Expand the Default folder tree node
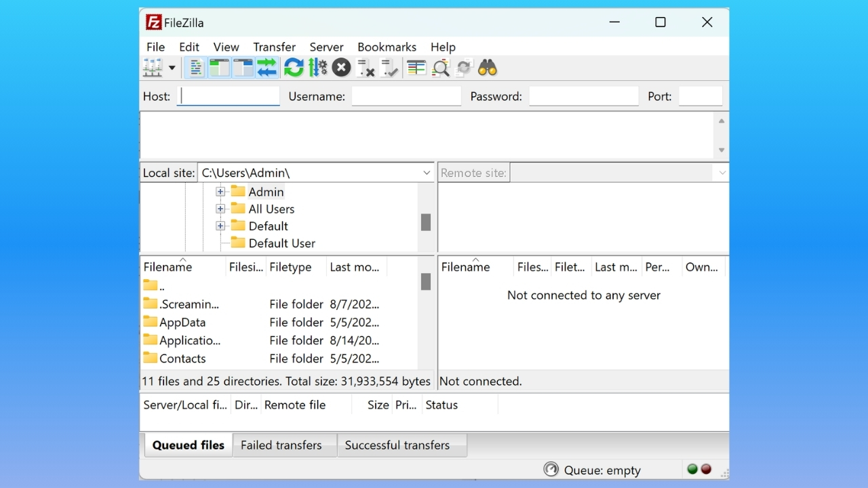The height and width of the screenshot is (488, 868). 220,226
